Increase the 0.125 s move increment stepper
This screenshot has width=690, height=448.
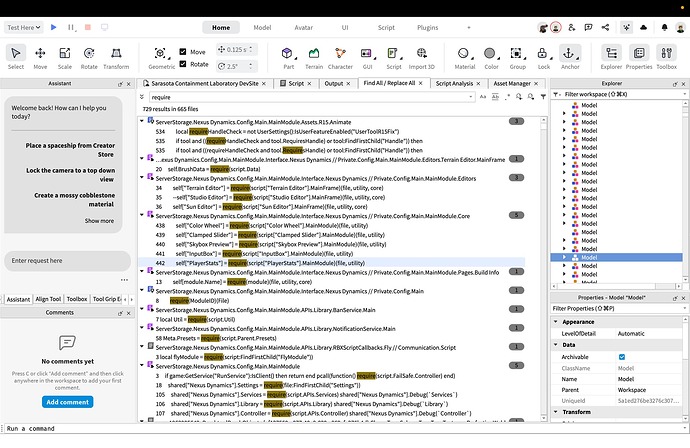250,47
